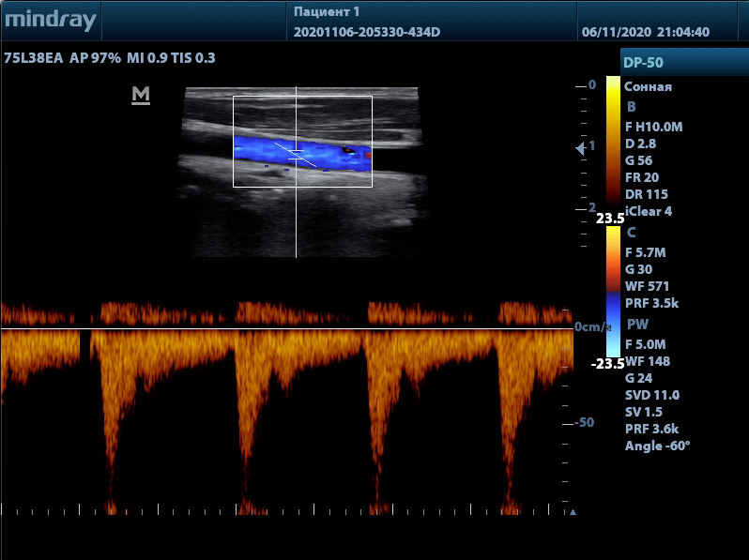
Task: Select the B mode parameters header
Action: coord(631,106)
